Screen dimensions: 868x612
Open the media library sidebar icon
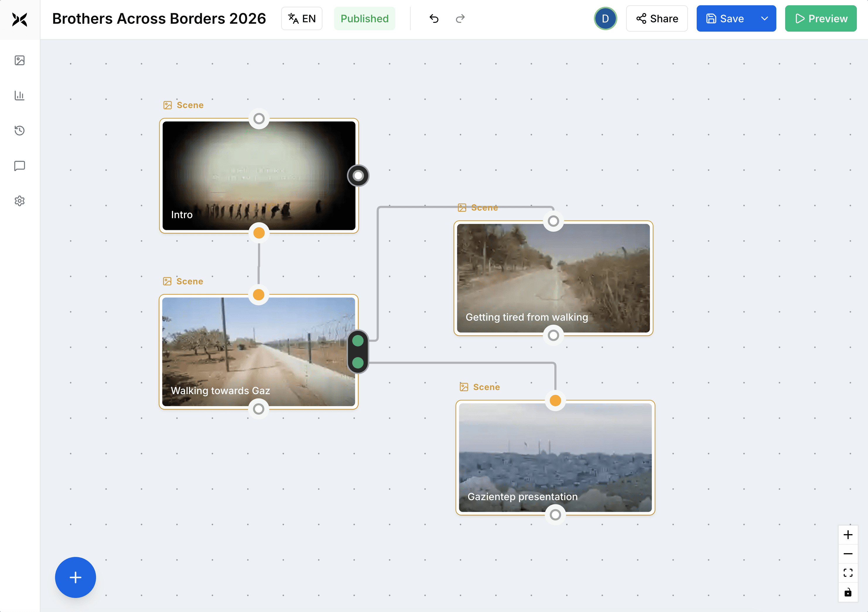pyautogui.click(x=20, y=61)
